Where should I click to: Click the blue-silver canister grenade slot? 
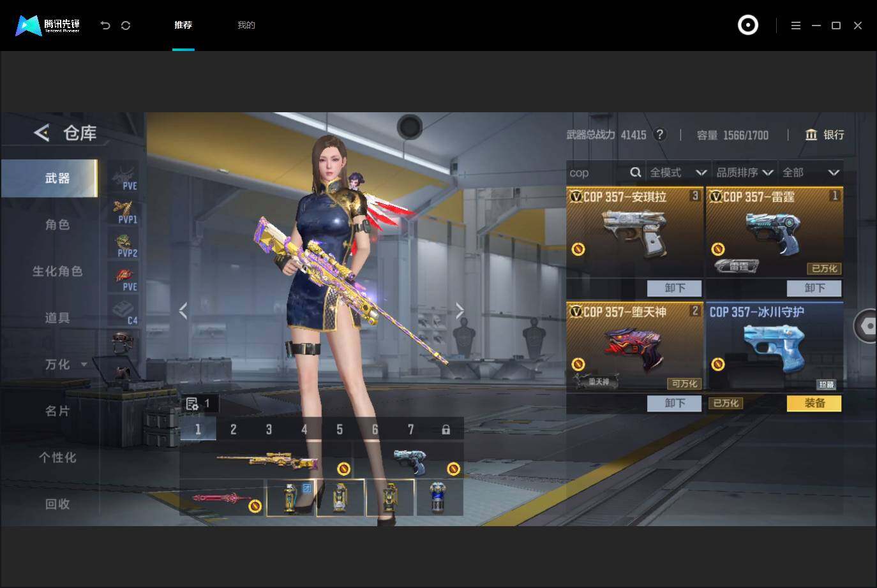pos(438,497)
